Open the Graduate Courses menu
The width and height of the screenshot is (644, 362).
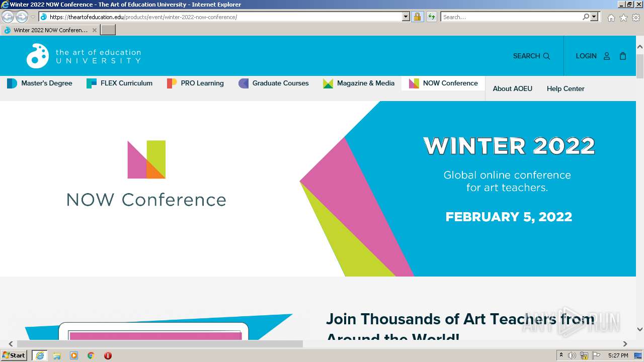[x=274, y=83]
